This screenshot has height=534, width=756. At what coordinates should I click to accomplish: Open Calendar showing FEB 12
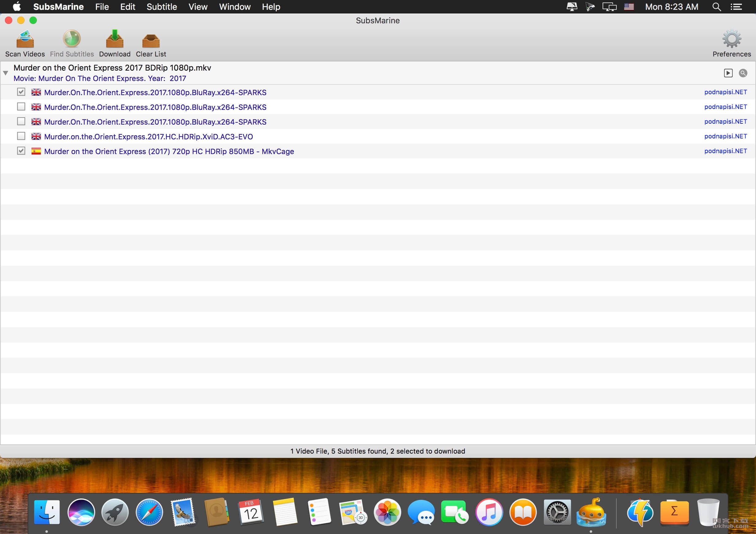(251, 512)
